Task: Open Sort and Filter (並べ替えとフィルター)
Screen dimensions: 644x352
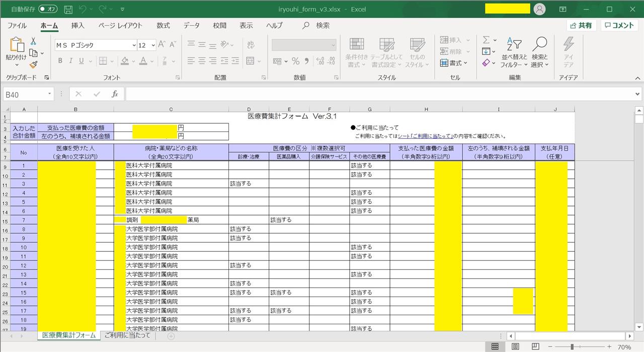Action: pos(514,52)
